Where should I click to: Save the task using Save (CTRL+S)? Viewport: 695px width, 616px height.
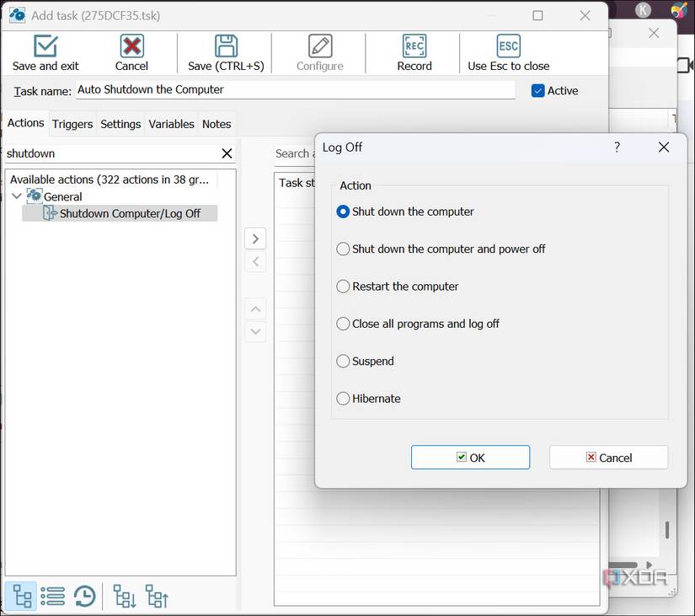click(x=223, y=52)
